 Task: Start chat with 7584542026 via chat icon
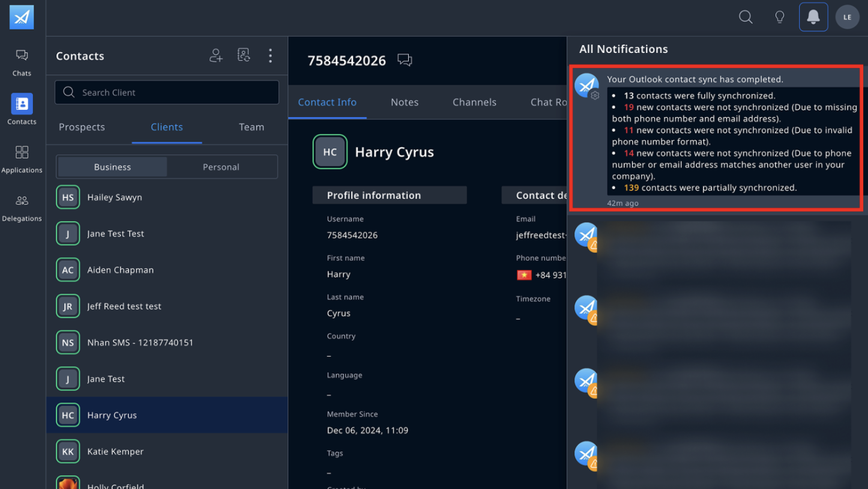[405, 60]
